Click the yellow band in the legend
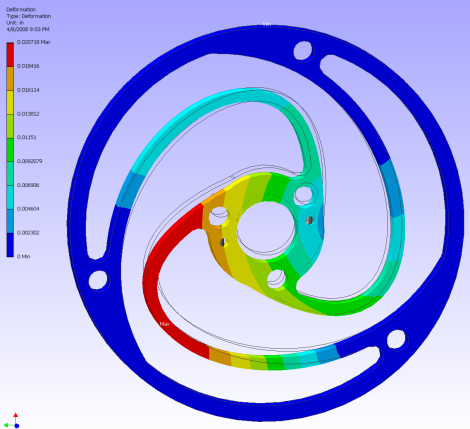 click(x=10, y=102)
